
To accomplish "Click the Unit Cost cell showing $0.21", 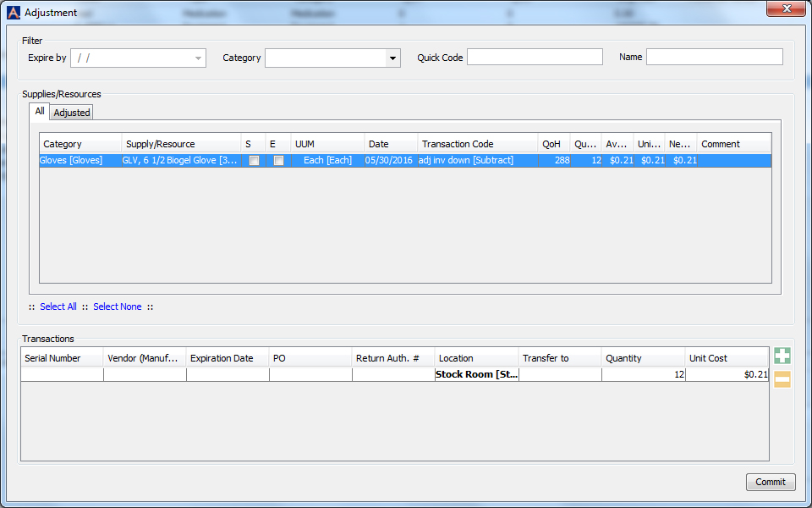I will tap(727, 374).
